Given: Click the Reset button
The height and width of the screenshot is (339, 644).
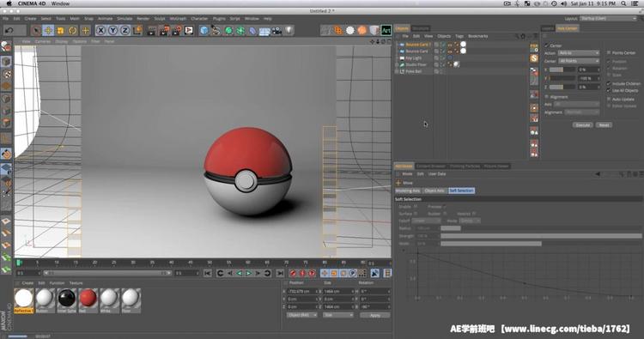Looking at the screenshot, I should (x=604, y=124).
